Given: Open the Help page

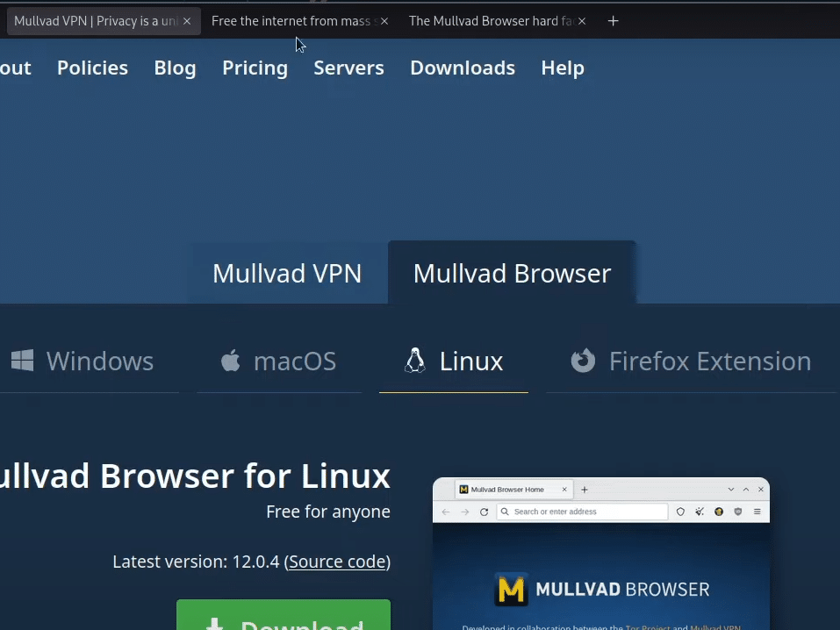Looking at the screenshot, I should point(562,68).
